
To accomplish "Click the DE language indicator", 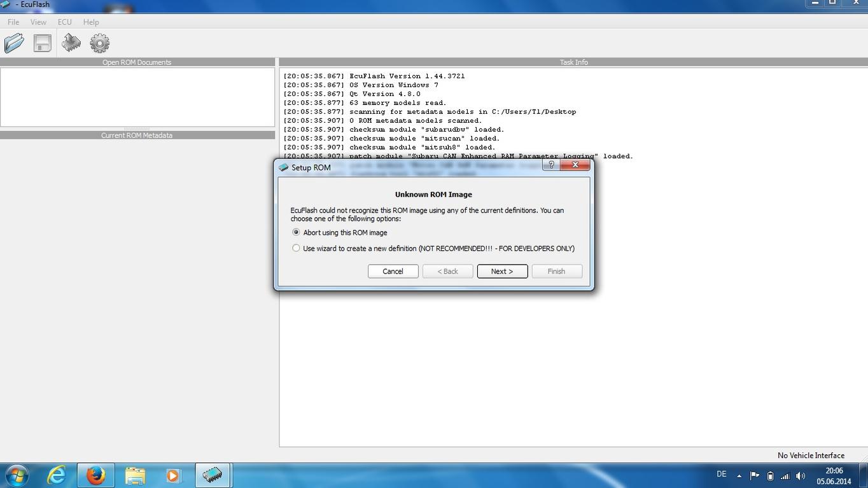I will (x=722, y=474).
